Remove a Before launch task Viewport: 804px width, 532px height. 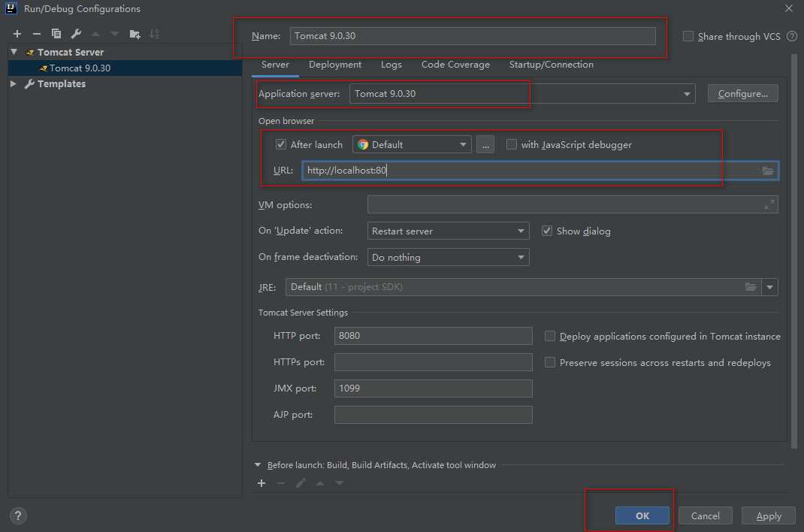[x=281, y=483]
